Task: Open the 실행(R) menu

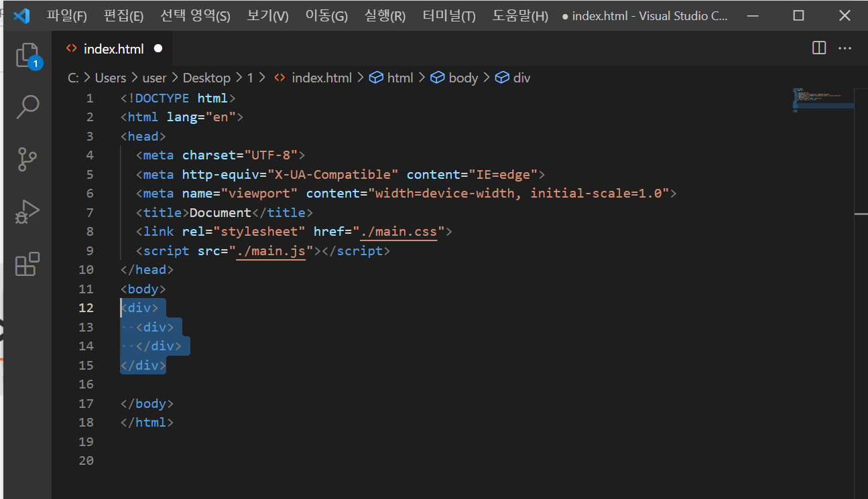Action: pyautogui.click(x=385, y=16)
